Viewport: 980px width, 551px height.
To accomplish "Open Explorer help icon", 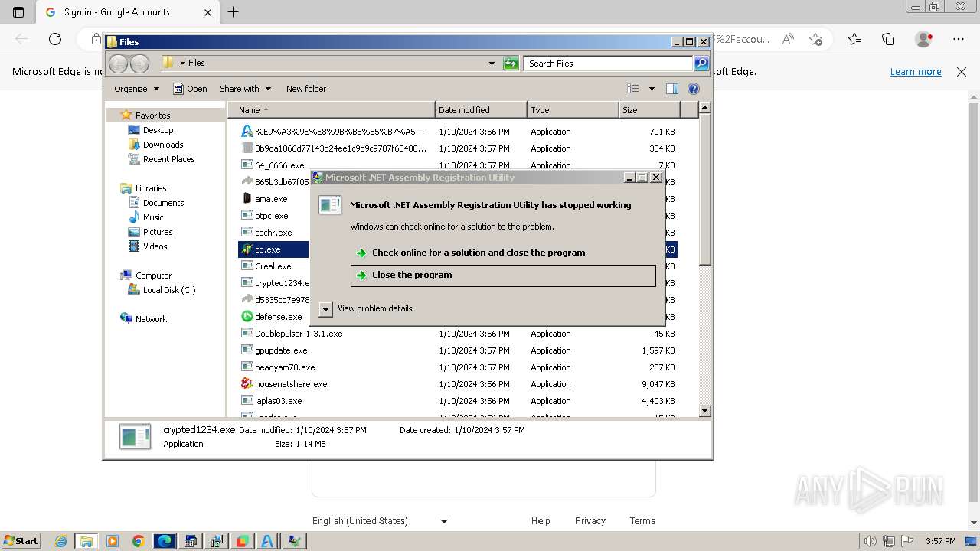I will coord(694,89).
